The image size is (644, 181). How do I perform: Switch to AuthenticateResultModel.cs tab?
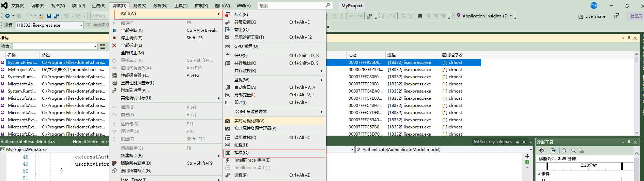pos(28,141)
